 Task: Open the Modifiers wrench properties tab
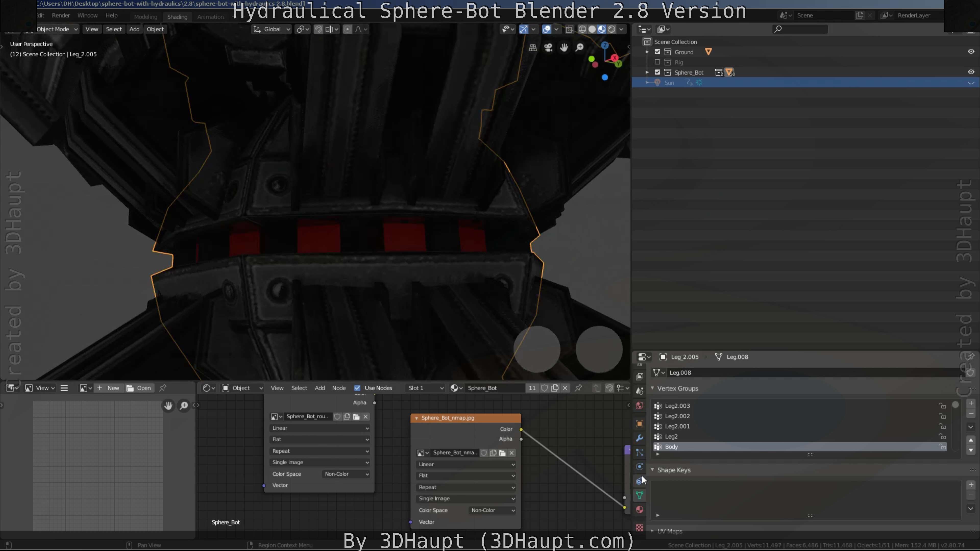pos(640,438)
